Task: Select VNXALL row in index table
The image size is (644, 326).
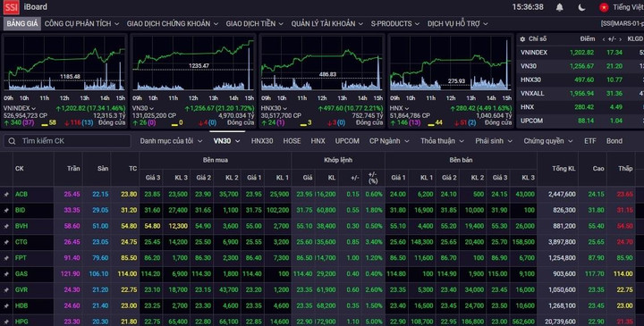Action: point(580,94)
